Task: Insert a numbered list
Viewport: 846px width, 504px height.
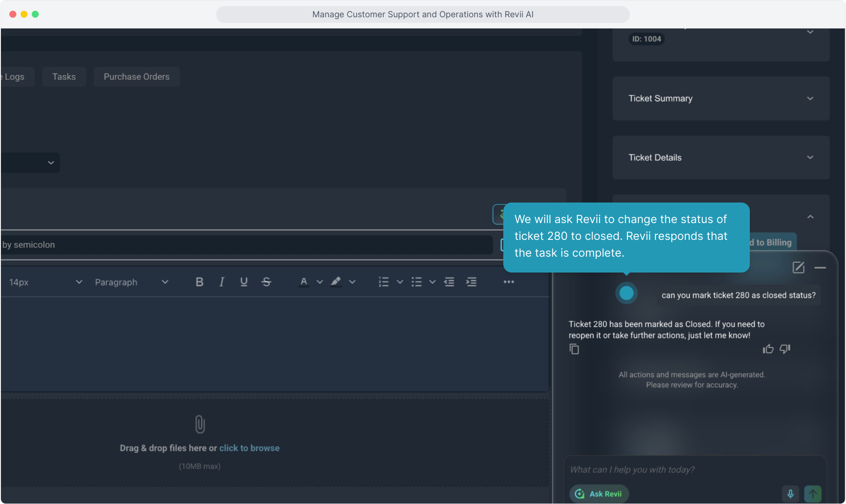Action: click(x=384, y=282)
